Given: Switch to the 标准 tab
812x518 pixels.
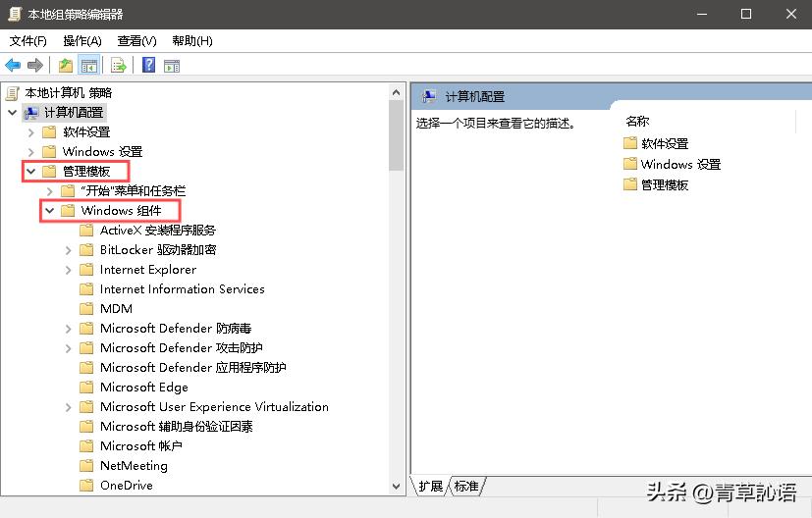Looking at the screenshot, I should click(466, 486).
